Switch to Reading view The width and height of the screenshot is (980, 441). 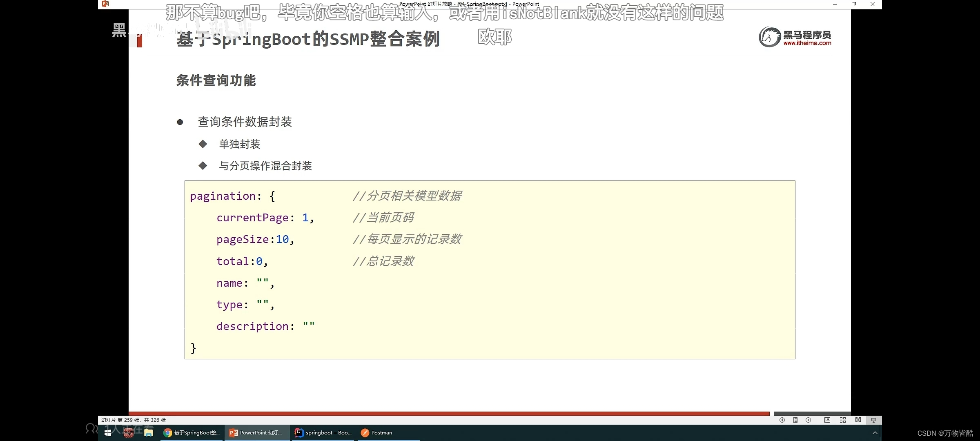[858, 420]
